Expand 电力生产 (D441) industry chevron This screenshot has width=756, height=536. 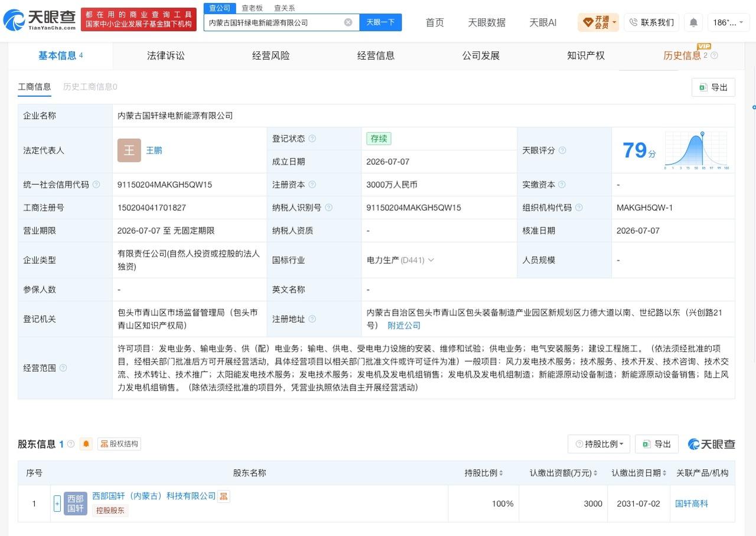(431, 260)
